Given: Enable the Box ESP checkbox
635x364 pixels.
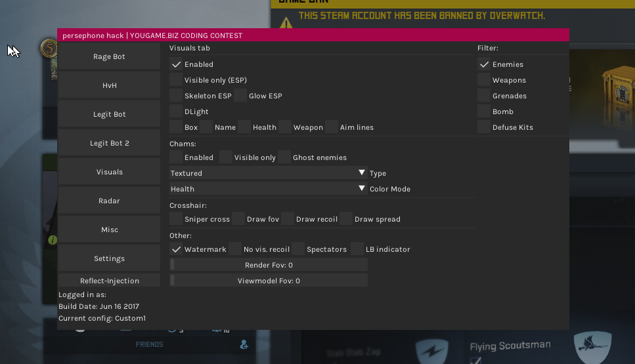Looking at the screenshot, I should [176, 127].
